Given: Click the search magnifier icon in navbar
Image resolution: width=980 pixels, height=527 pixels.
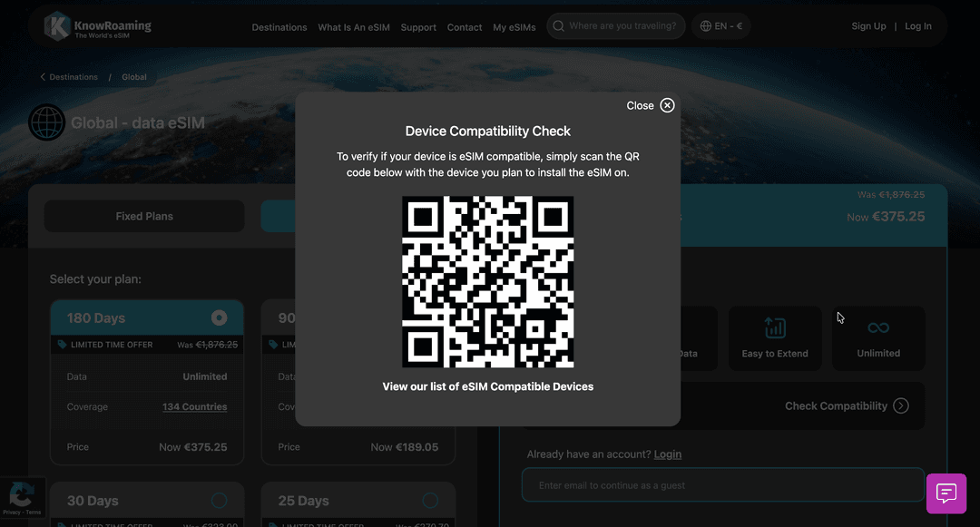Looking at the screenshot, I should tap(558, 26).
